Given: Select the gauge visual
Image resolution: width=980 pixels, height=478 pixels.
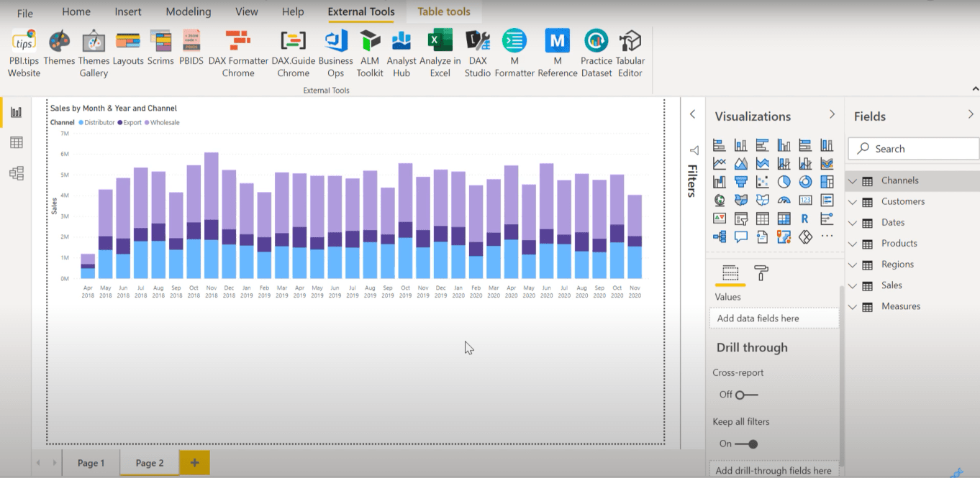Looking at the screenshot, I should (784, 200).
